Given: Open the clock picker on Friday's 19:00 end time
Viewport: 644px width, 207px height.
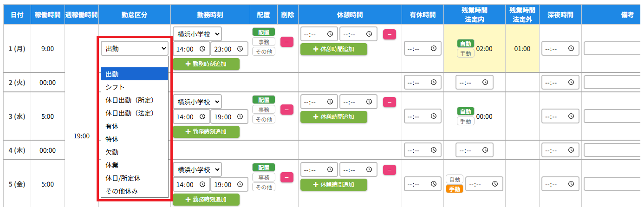Looking at the screenshot, I should (x=240, y=184).
